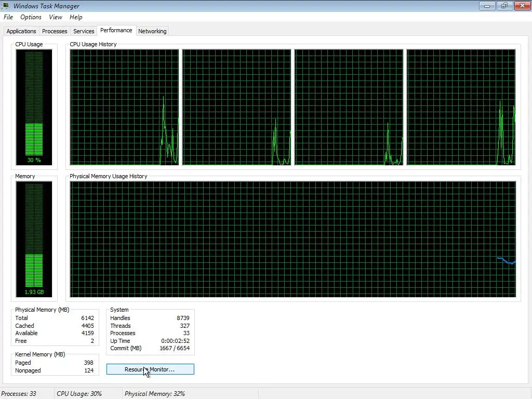The height and width of the screenshot is (399, 532).
Task: Open the File menu
Action: [8, 17]
